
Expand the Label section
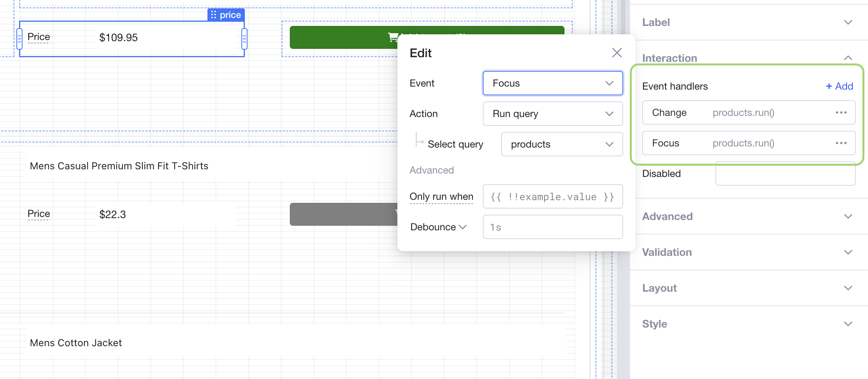click(848, 22)
